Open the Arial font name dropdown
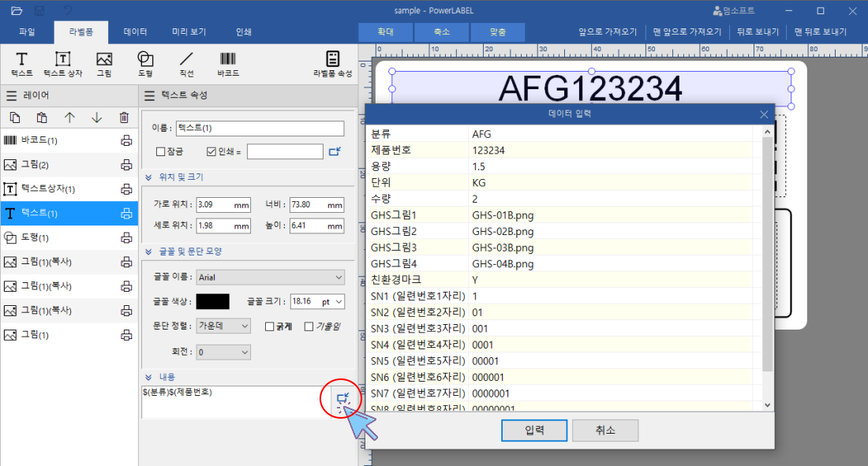 271,277
